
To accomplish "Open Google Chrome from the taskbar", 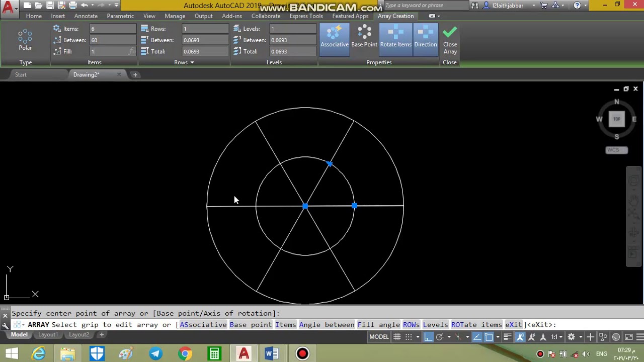I will coord(185,353).
